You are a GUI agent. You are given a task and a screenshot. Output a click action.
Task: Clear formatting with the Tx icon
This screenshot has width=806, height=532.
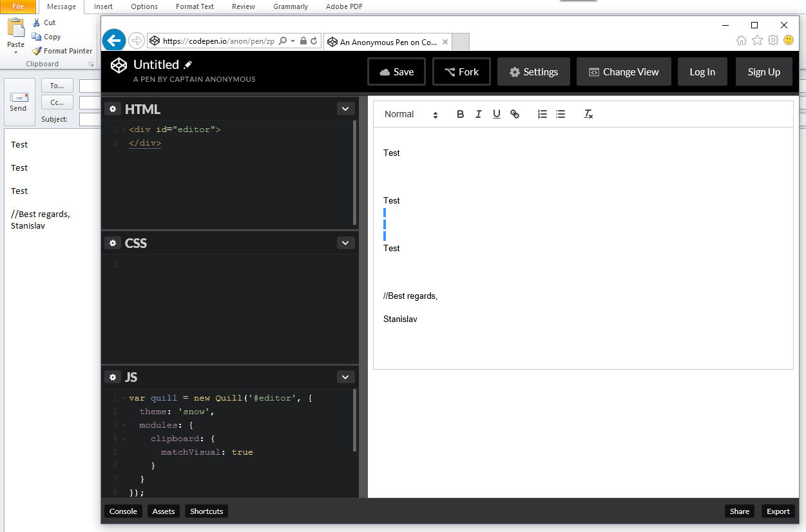point(588,114)
